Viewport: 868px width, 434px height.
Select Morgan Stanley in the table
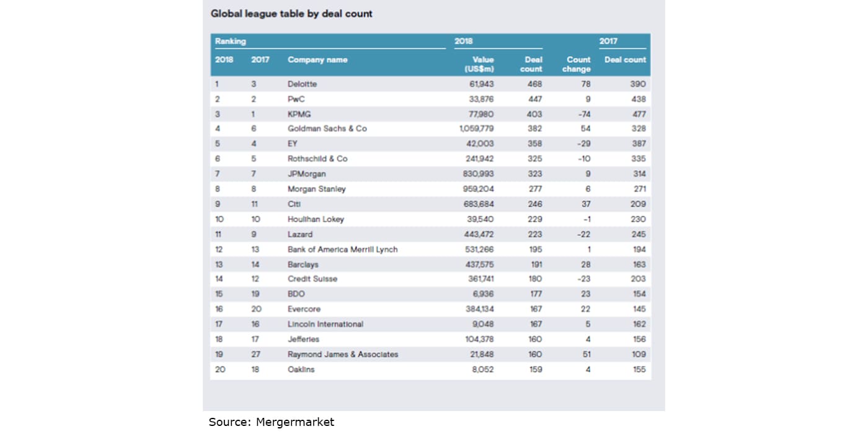pos(317,189)
